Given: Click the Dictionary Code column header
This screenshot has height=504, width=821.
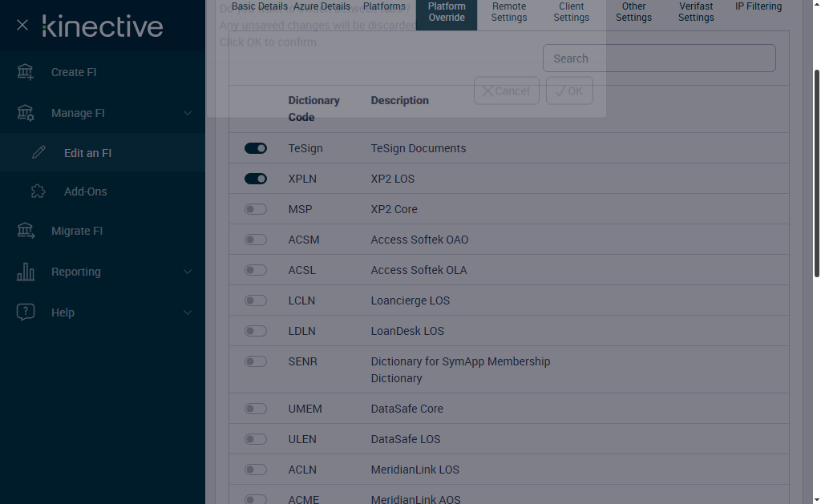Looking at the screenshot, I should click(x=313, y=108).
